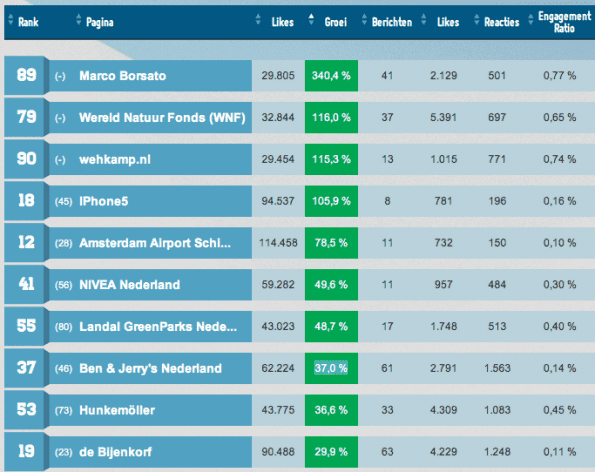This screenshot has height=472, width=595.
Task: Select the 115,3 % growth cell
Action: pyautogui.click(x=331, y=159)
